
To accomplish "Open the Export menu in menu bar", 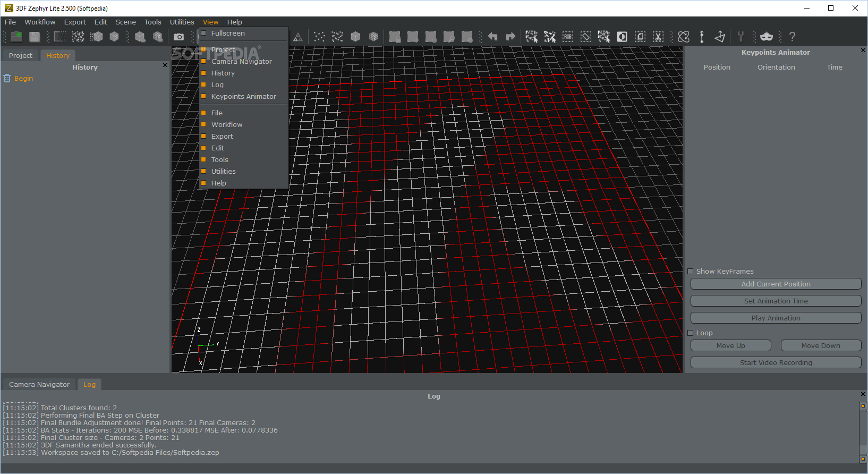I will [x=75, y=22].
